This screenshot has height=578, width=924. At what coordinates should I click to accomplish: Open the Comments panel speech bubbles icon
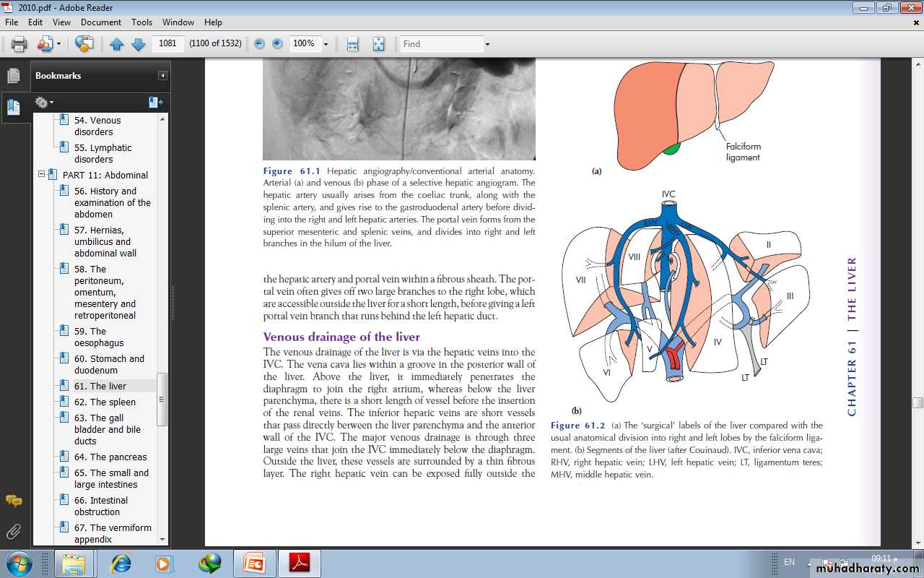pyautogui.click(x=14, y=501)
